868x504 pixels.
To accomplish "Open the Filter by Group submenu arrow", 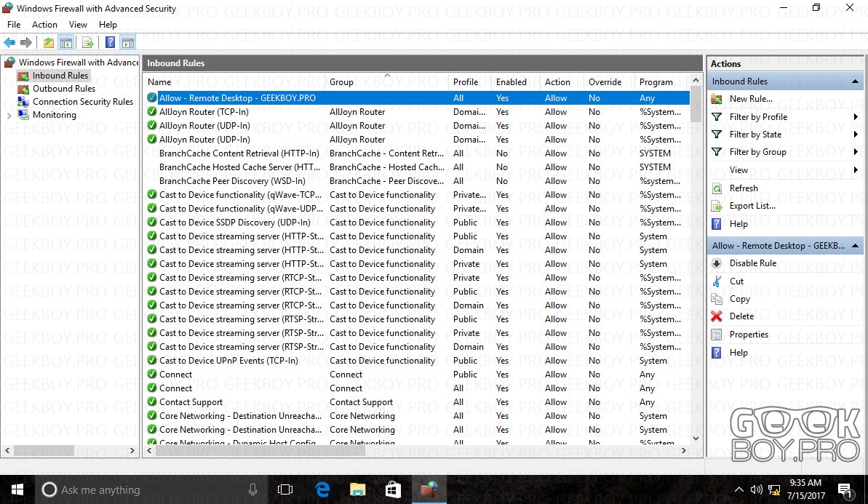I will 856,151.
